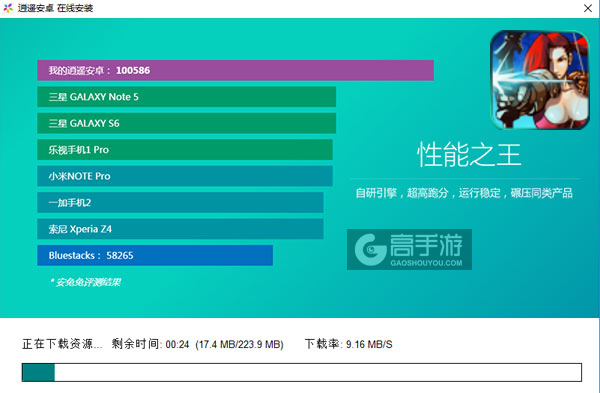This screenshot has height=393, width=600.
Task: Click the 下载率 9.16 MB/S text
Action: click(348, 344)
